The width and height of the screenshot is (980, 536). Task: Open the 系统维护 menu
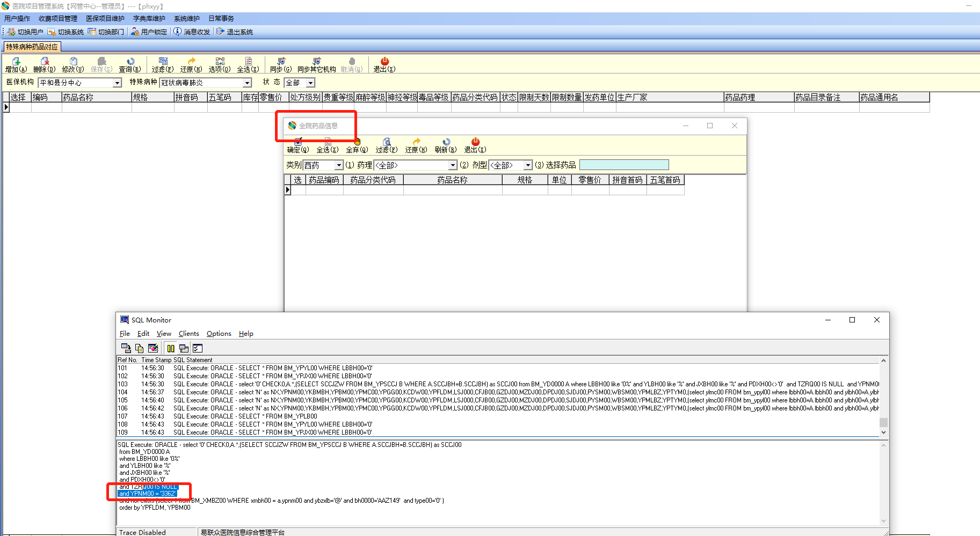(187, 19)
